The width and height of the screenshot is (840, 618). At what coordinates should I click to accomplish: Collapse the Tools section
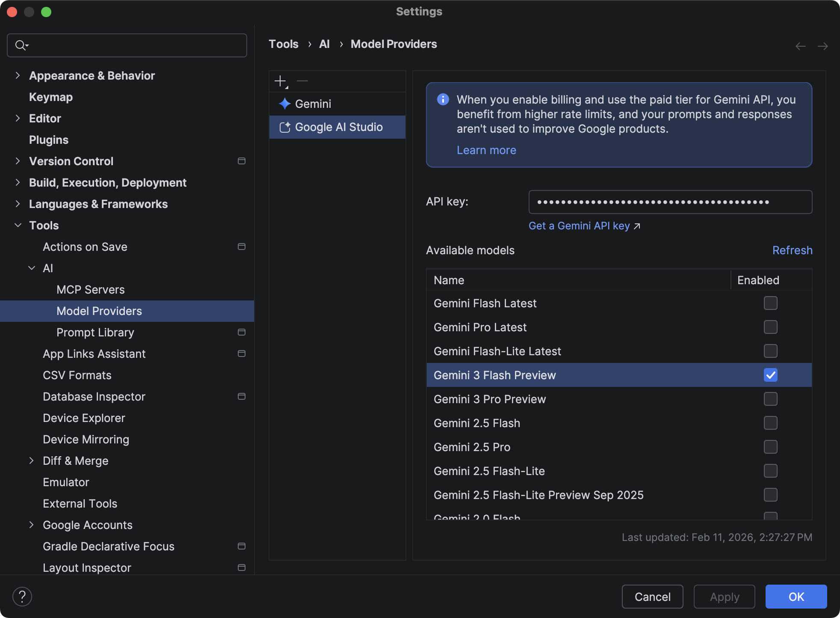(x=18, y=225)
